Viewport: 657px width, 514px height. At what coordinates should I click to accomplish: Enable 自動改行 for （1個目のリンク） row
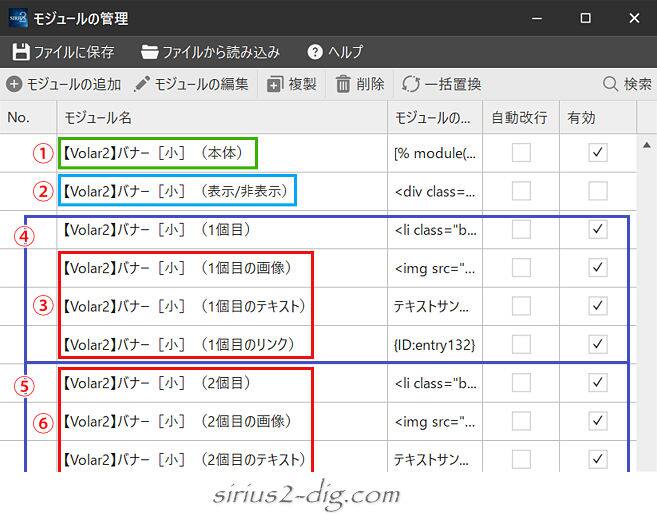pyautogui.click(x=521, y=344)
